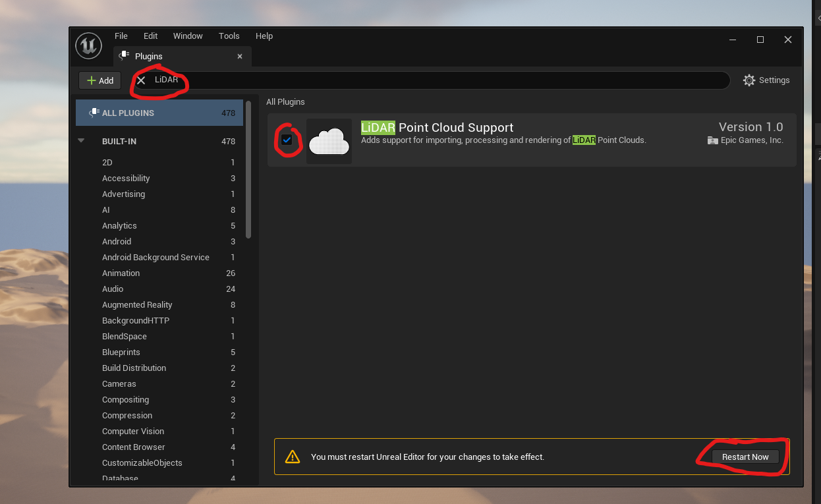Select the Analytics category
This screenshot has height=504, width=821.
click(159, 225)
